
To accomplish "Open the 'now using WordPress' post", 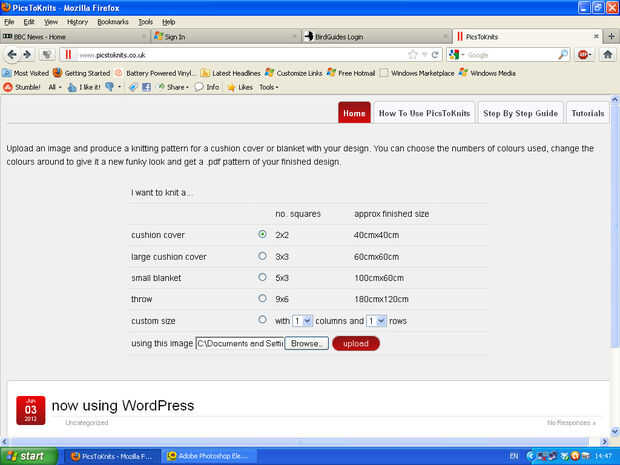I will point(123,405).
